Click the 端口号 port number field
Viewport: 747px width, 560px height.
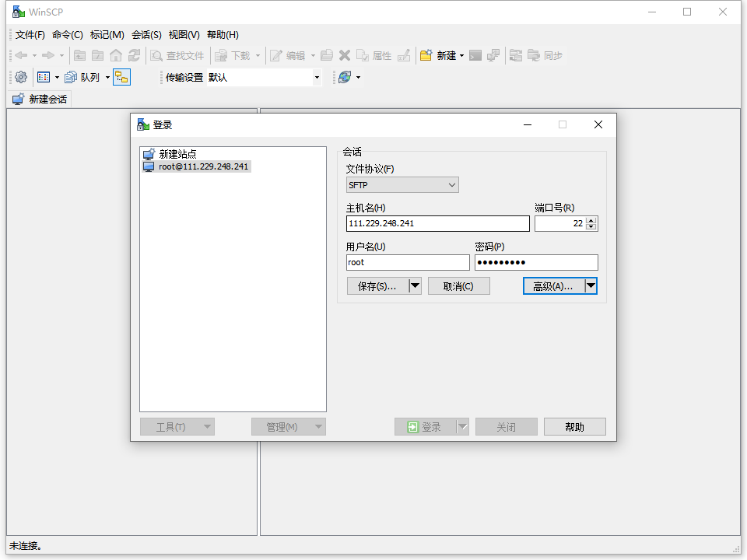click(x=560, y=224)
